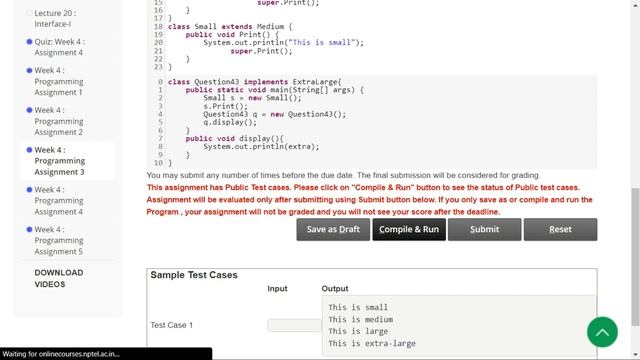Click the Compile & Run button
Screen dimensions: 640x360
click(409, 229)
